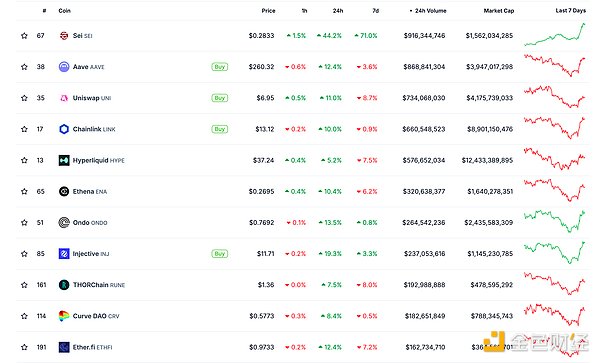
Task: Click the Chainlink hexagon logo icon
Action: [64, 129]
